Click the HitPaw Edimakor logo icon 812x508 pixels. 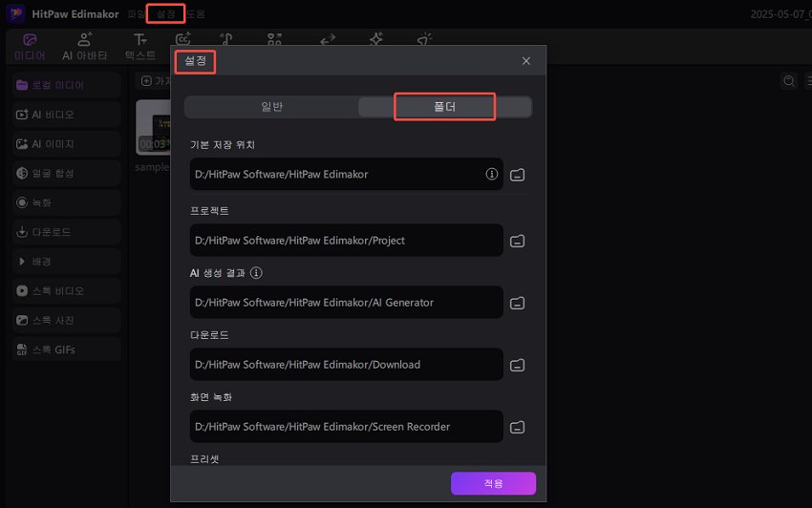point(15,13)
